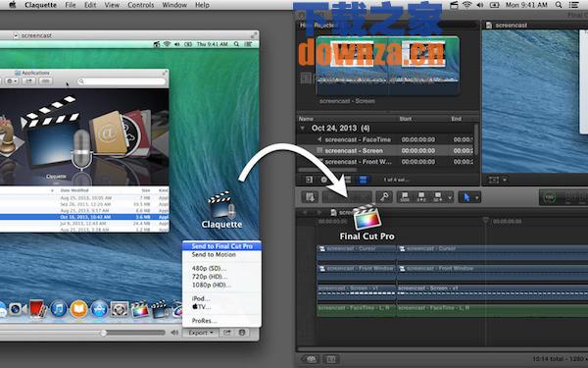Select the screencast - Screen clip row
588x368 pixels.
coord(386,150)
